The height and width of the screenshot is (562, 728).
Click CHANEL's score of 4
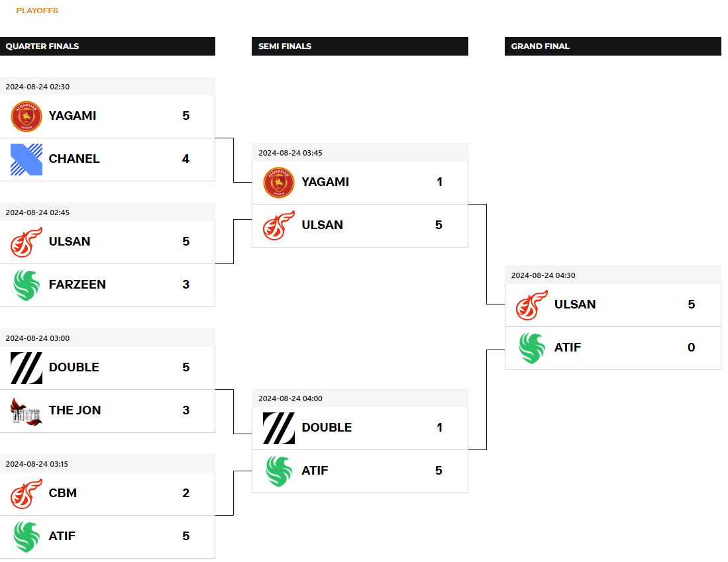[185, 159]
